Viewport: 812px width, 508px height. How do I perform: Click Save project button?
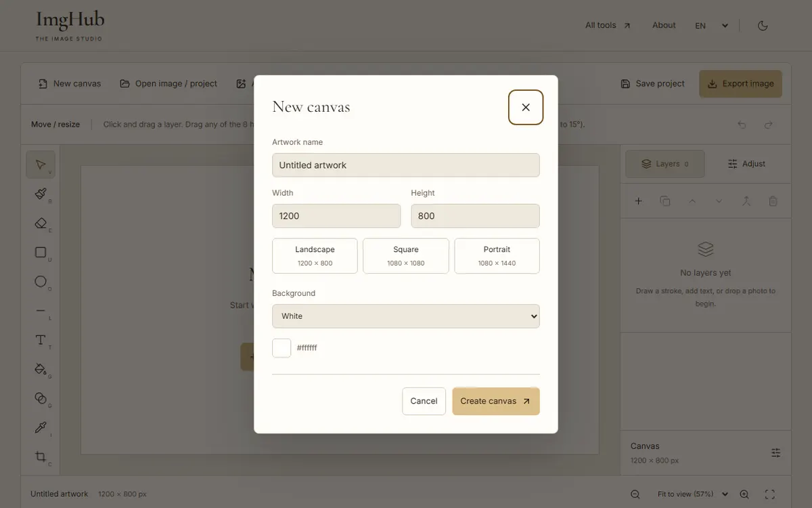pyautogui.click(x=653, y=83)
